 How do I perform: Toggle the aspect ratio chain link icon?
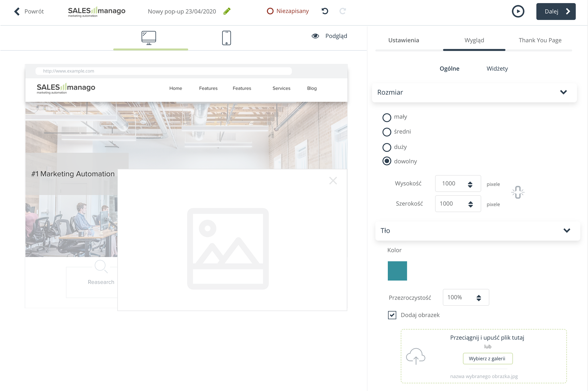518,192
